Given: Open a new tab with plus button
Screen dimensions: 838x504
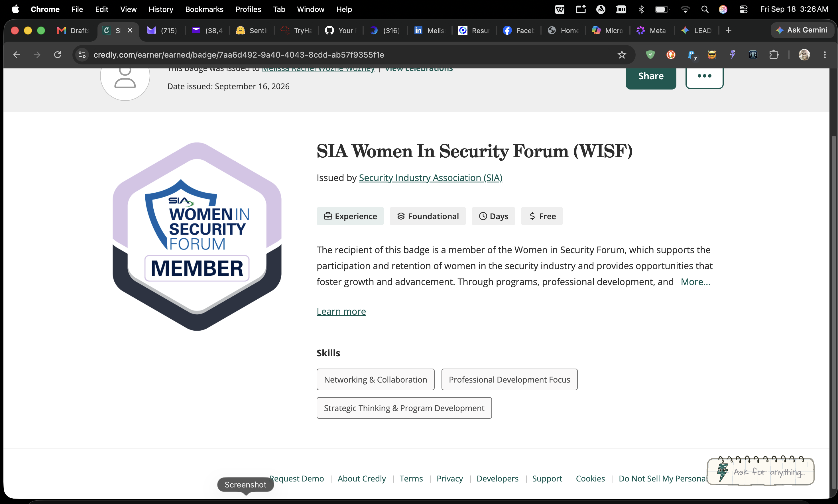Looking at the screenshot, I should pyautogui.click(x=728, y=31).
